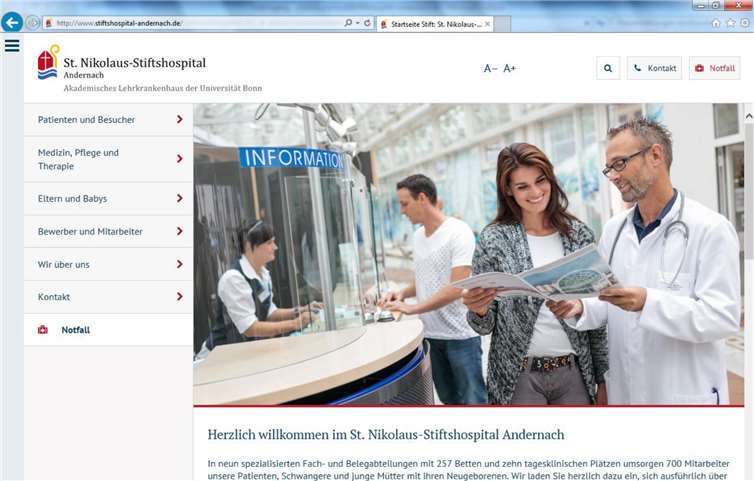Open the search dropdown arrow in address bar
The height and width of the screenshot is (481, 754).
358,23
